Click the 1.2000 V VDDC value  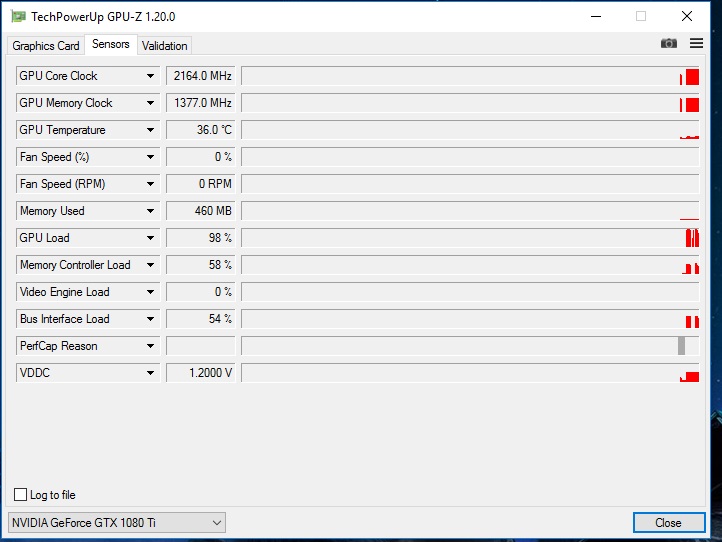pyautogui.click(x=201, y=373)
